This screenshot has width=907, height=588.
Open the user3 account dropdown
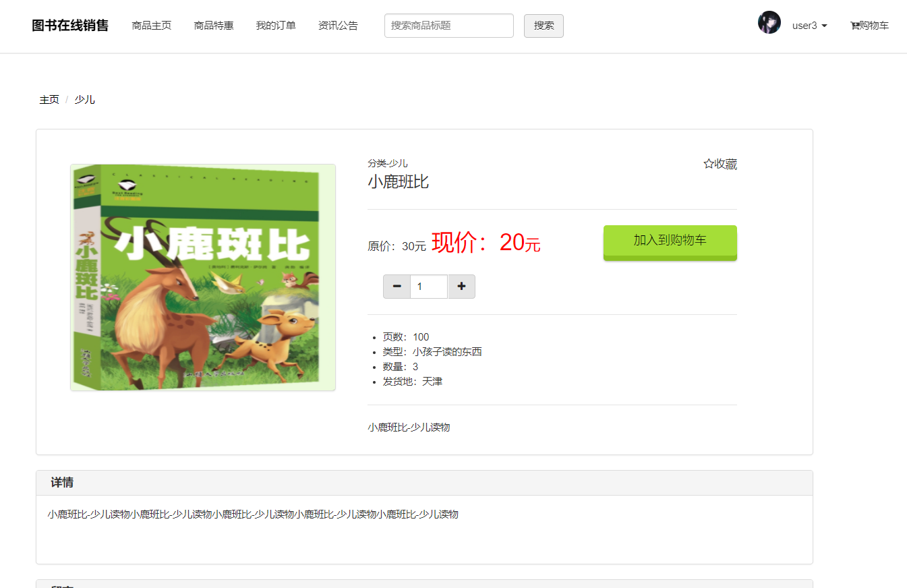[x=809, y=26]
